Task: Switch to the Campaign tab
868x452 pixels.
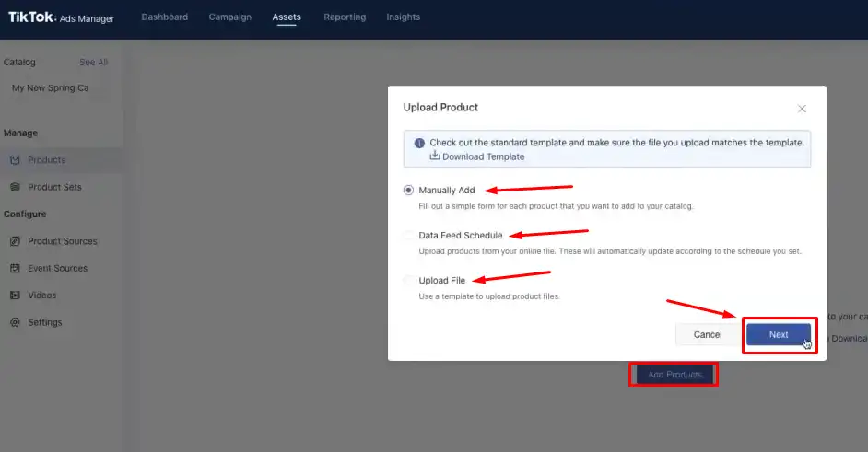Action: pyautogui.click(x=229, y=17)
